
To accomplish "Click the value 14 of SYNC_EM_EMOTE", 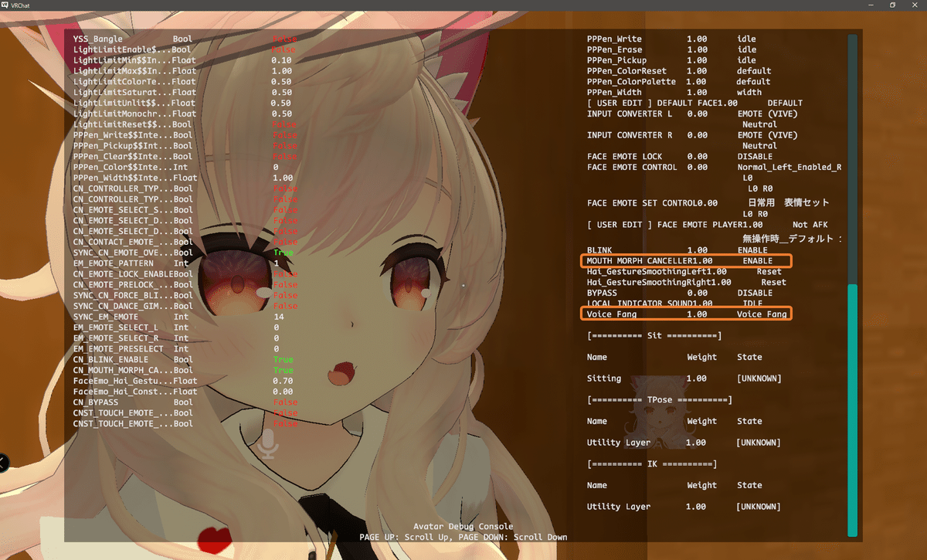I will click(278, 317).
